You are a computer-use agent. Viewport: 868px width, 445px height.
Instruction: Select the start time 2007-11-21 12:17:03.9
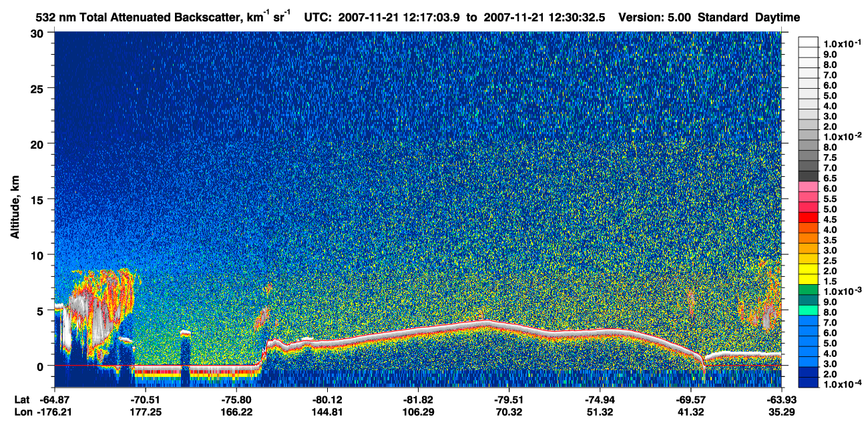(x=399, y=17)
